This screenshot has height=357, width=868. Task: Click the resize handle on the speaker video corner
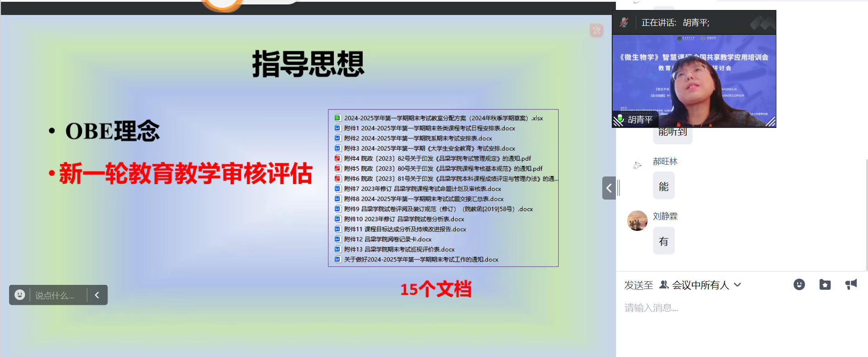(770, 122)
